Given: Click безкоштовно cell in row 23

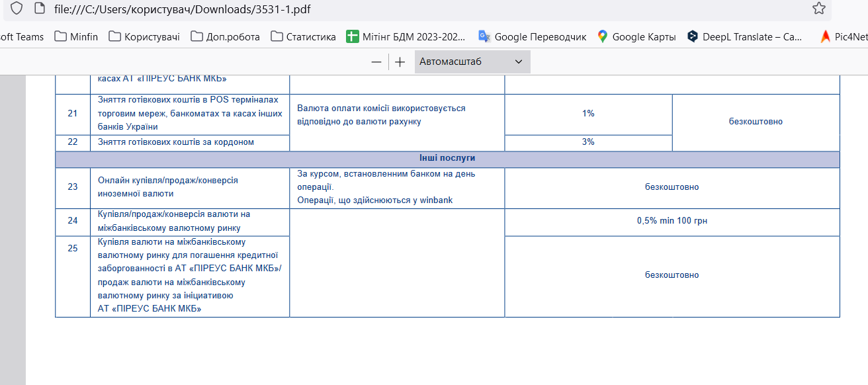Looking at the screenshot, I should (672, 187).
